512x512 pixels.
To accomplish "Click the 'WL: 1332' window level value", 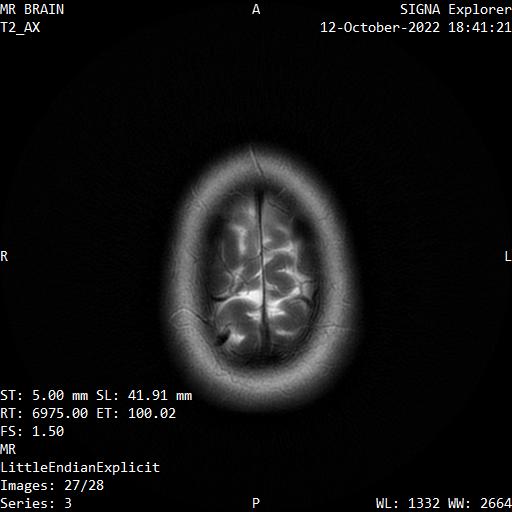I will click(408, 503).
